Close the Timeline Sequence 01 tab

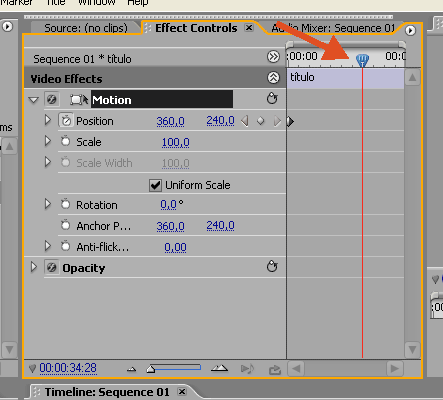tap(182, 392)
